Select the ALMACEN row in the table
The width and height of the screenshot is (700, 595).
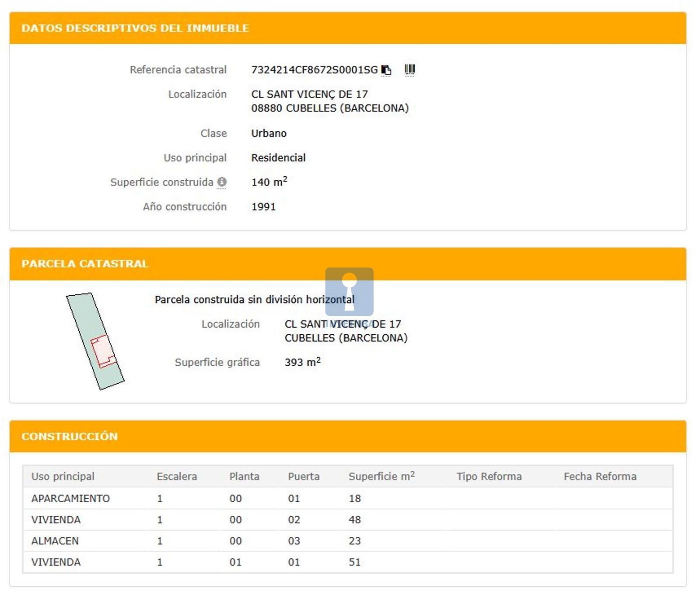55,541
